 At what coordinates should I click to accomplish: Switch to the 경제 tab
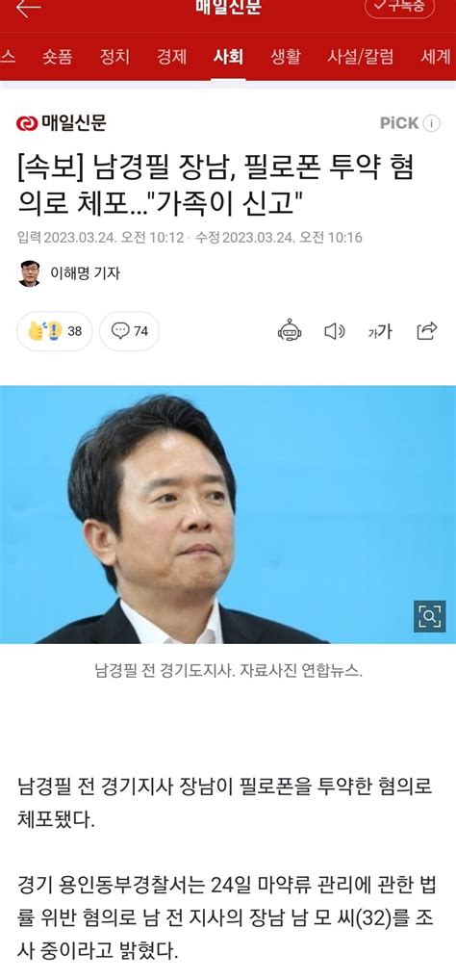tap(171, 57)
